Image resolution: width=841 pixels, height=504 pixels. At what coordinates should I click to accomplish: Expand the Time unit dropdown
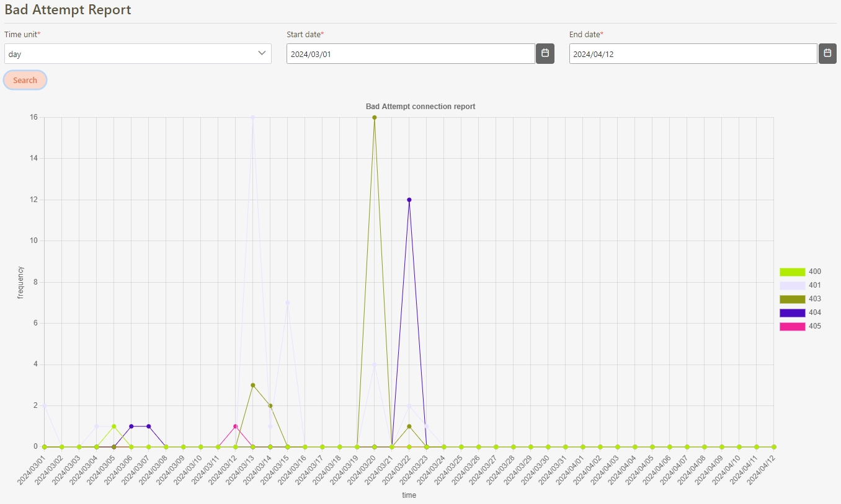click(x=138, y=54)
